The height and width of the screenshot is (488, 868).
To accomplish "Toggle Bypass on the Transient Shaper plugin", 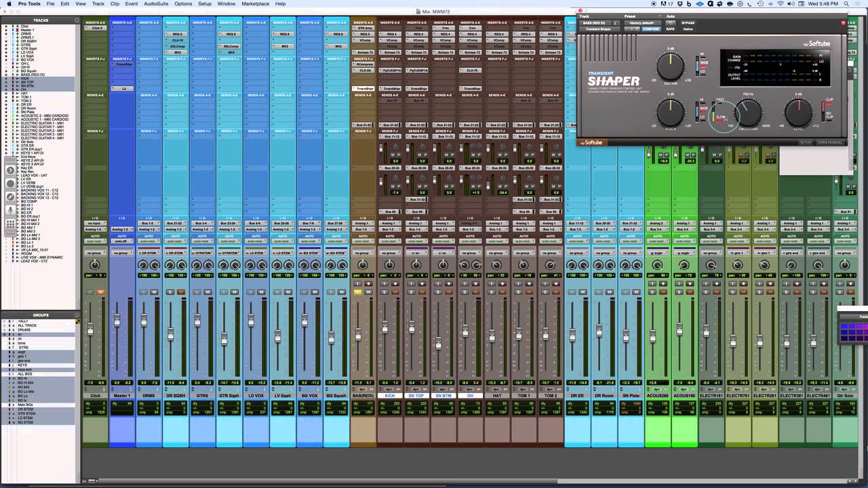I will tap(688, 23).
